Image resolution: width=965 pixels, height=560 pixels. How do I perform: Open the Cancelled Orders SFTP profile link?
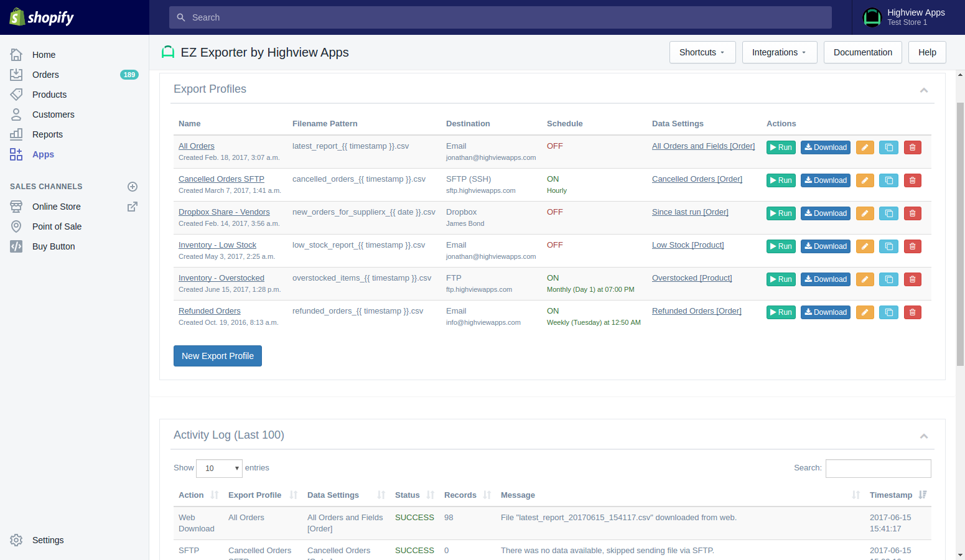point(221,179)
